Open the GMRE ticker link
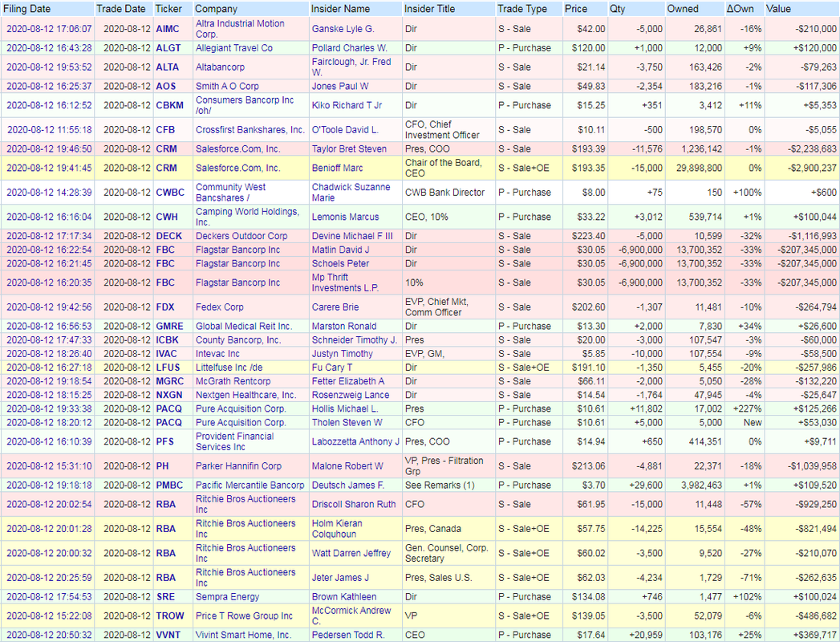Image resolution: width=840 pixels, height=642 pixels. tap(170, 327)
